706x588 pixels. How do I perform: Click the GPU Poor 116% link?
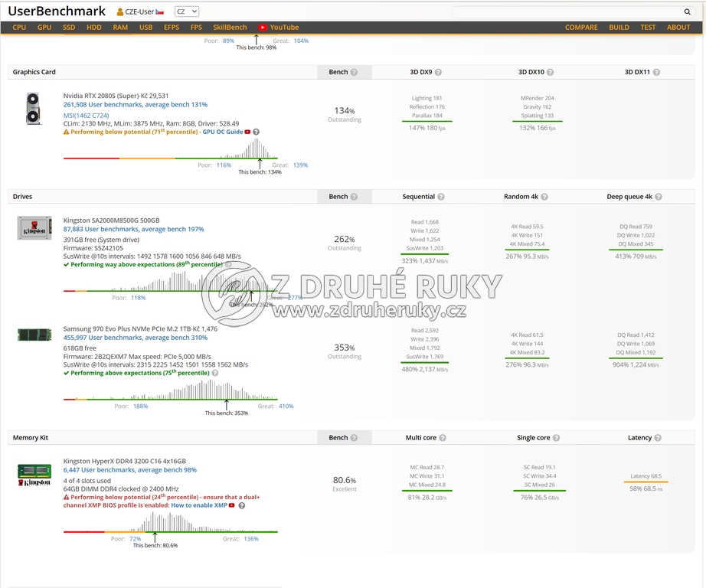(x=224, y=165)
